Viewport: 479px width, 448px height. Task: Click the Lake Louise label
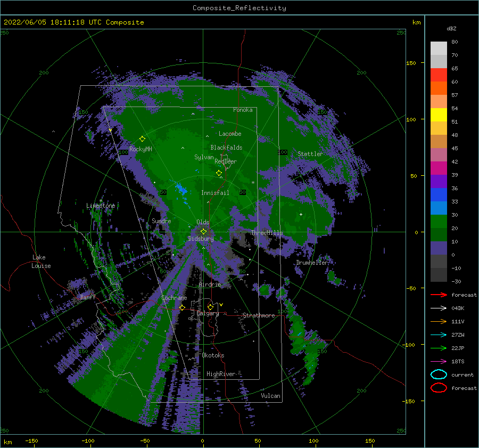click(x=42, y=262)
